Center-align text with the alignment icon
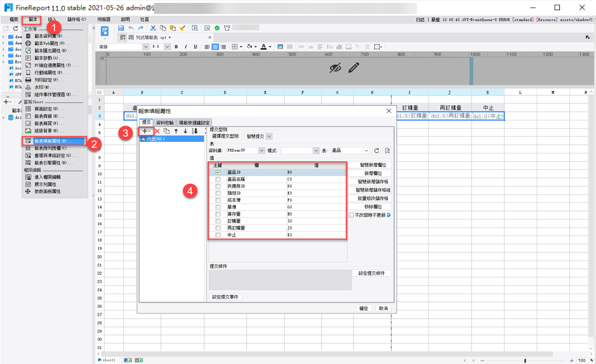Viewport: 596px width, 364px height. coord(215,47)
